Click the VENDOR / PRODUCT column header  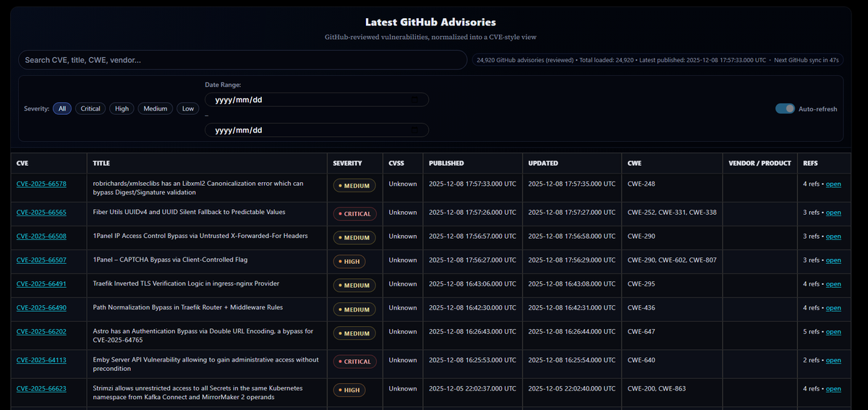pyautogui.click(x=759, y=163)
